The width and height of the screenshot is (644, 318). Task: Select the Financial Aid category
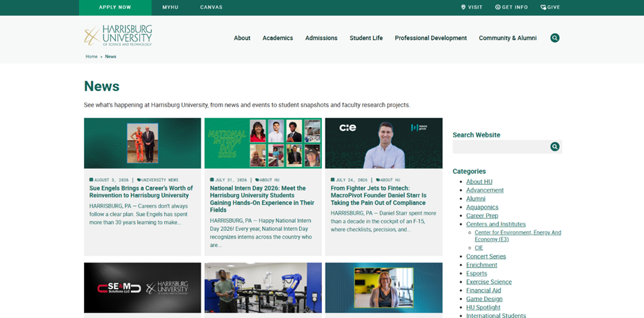click(483, 290)
